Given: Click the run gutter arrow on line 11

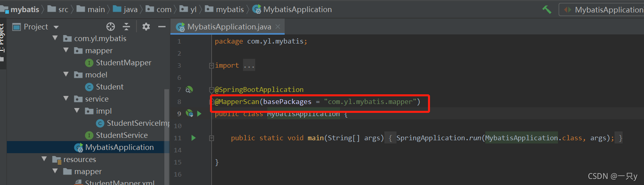Looking at the screenshot, I should pos(193,138).
